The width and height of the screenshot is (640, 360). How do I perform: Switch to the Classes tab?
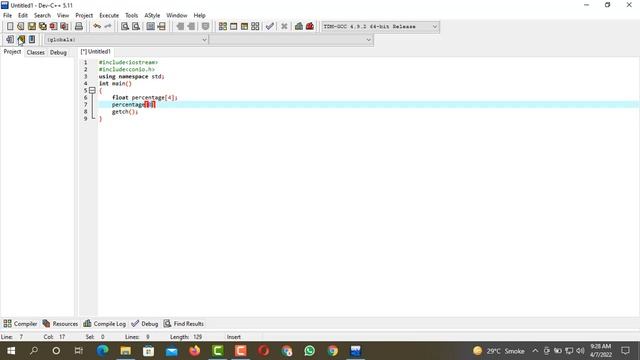point(36,53)
